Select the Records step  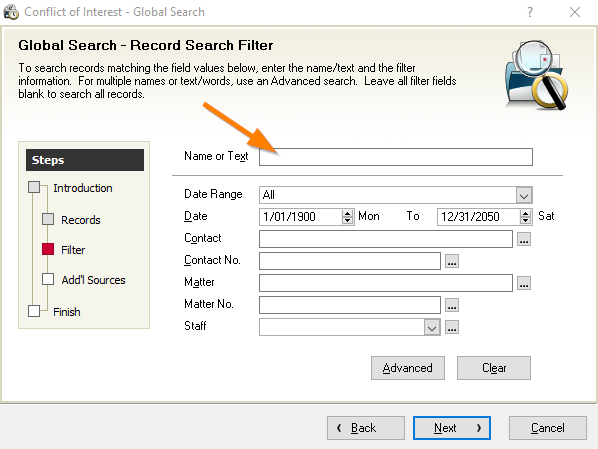(x=80, y=220)
